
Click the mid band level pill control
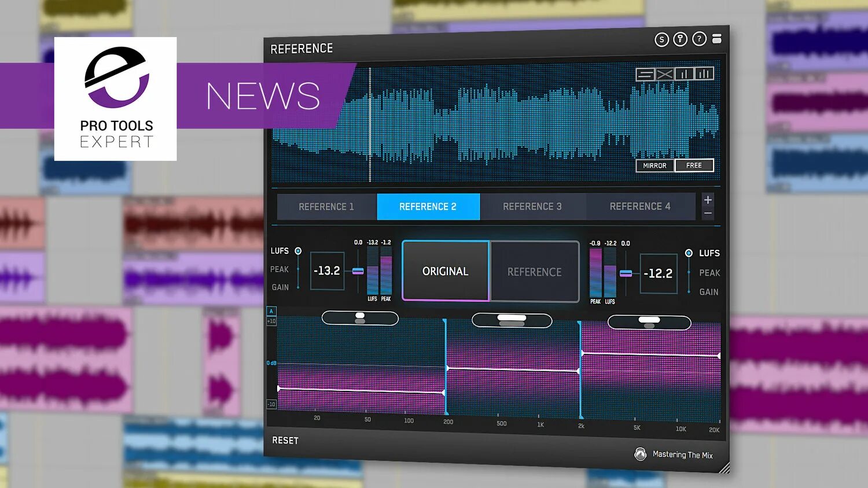512,320
